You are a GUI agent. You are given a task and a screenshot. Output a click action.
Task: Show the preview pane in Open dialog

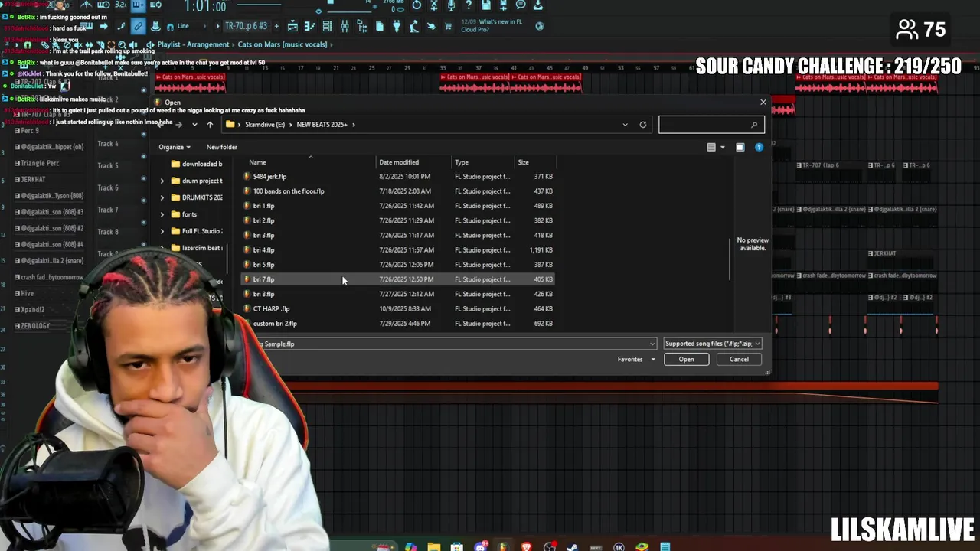740,147
